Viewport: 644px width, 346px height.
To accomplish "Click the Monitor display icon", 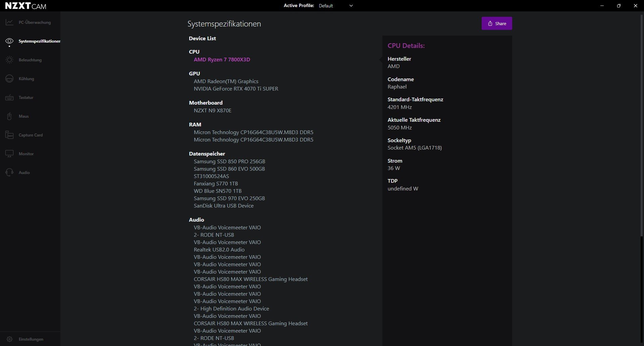I will tap(9, 154).
